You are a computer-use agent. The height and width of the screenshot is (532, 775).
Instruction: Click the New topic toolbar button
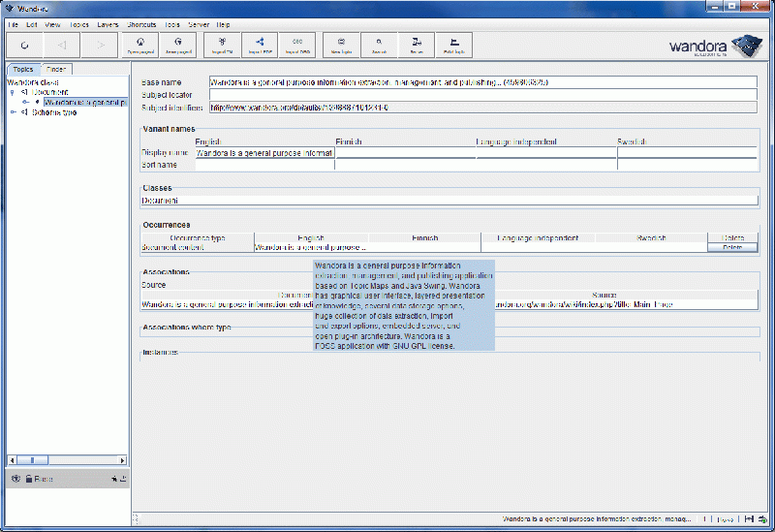[x=340, y=45]
